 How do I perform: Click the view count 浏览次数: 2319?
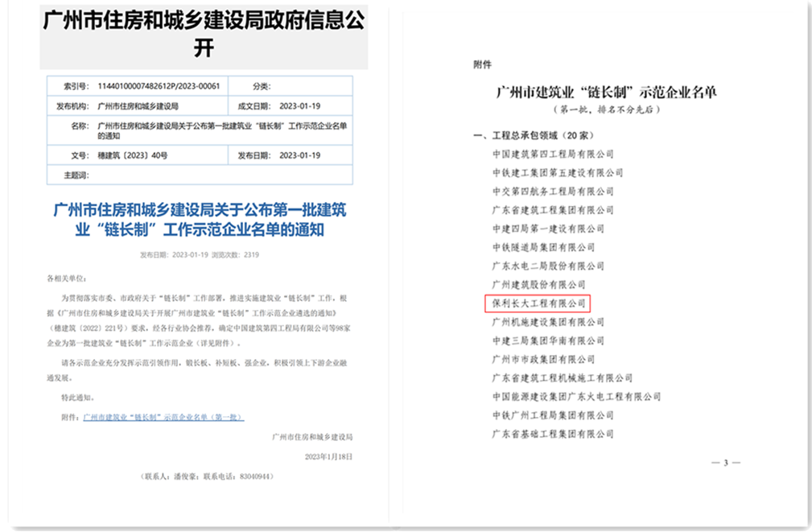[x=235, y=255]
